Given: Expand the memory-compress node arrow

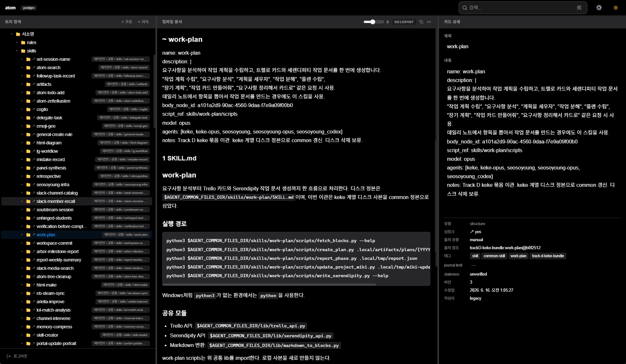Looking at the screenshot, I should tap(22, 327).
